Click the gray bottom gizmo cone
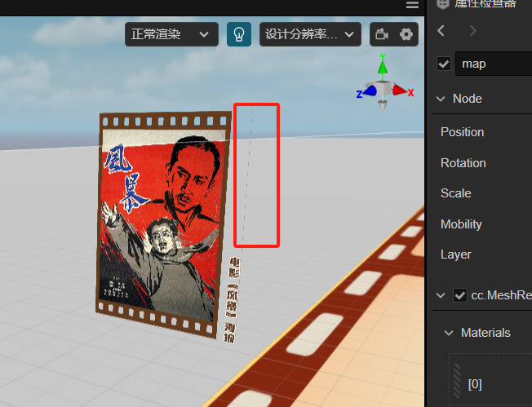 click(x=383, y=106)
